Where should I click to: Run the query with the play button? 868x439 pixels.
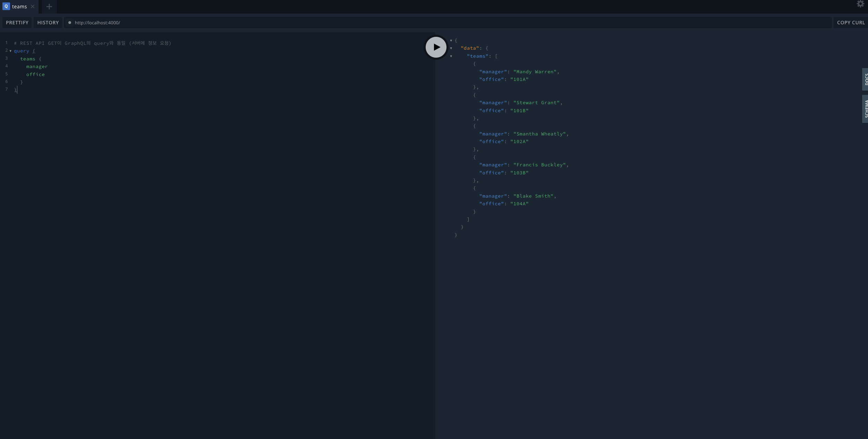[x=436, y=47]
